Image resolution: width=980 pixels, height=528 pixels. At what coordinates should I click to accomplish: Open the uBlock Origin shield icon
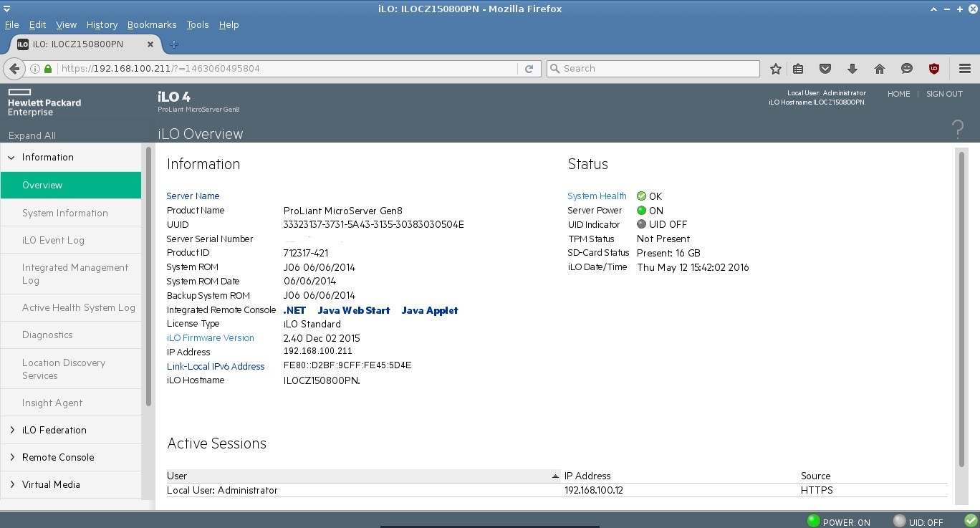(x=934, y=69)
